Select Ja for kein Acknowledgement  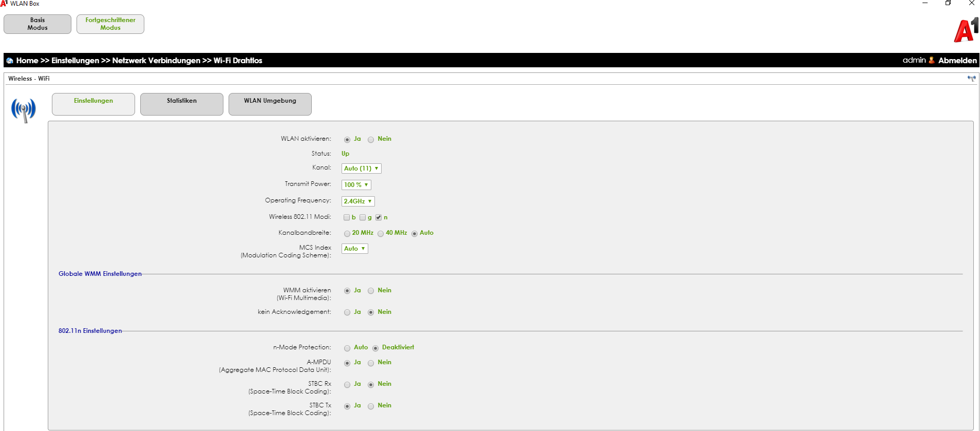347,312
